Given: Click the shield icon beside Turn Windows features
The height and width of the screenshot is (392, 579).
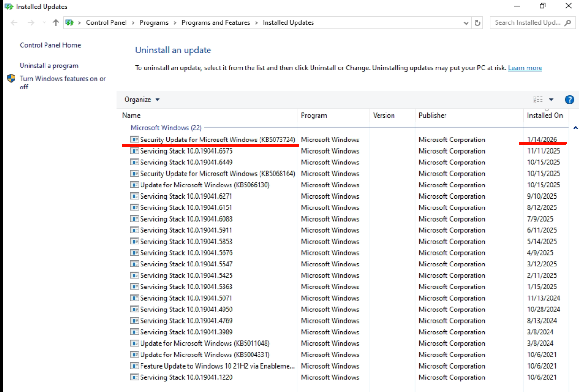Looking at the screenshot, I should [x=12, y=79].
